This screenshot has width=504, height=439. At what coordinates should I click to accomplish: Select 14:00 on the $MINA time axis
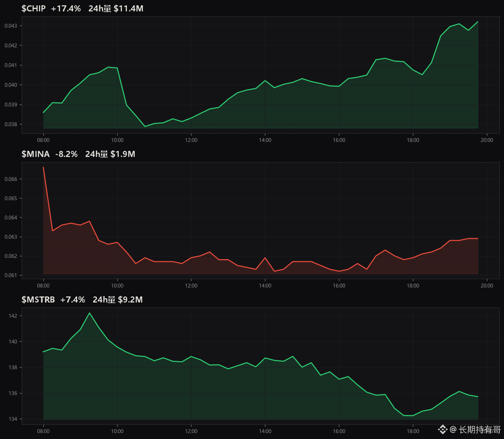pos(265,286)
